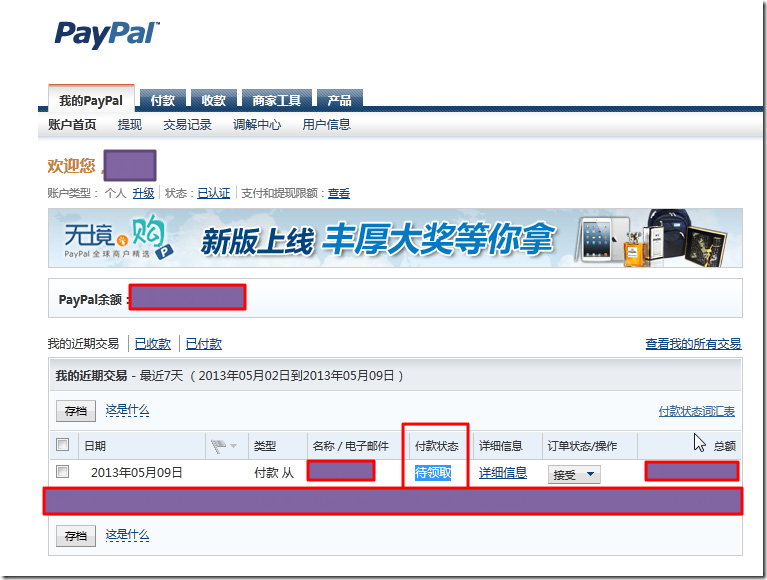Open 用户信息 submenu item

[x=326, y=125]
